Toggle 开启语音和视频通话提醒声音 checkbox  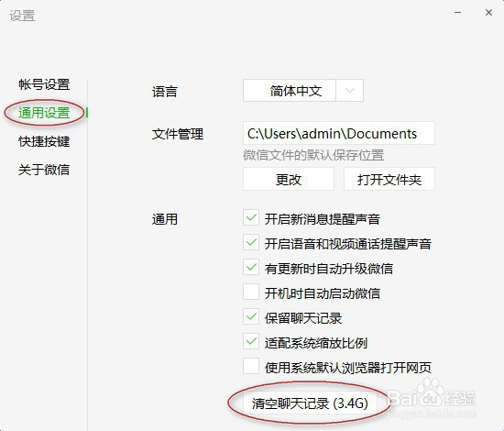pos(251,242)
